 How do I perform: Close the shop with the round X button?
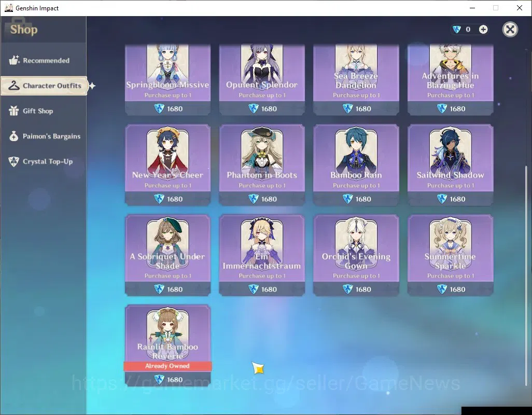(x=510, y=30)
